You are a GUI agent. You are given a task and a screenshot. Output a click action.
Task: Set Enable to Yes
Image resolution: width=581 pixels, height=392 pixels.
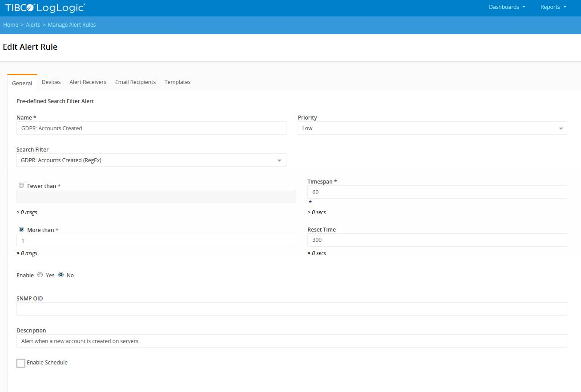40,275
